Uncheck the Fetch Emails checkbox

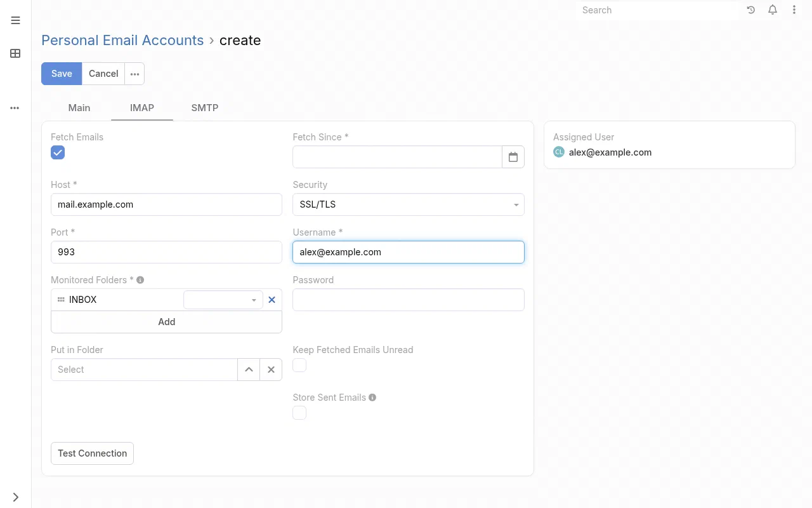coord(58,152)
